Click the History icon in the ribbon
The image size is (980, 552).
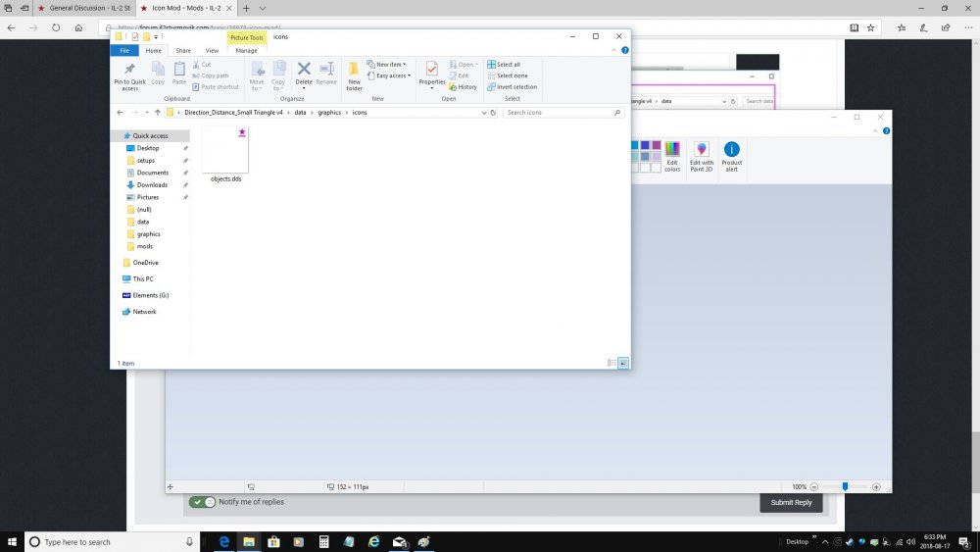coord(464,86)
